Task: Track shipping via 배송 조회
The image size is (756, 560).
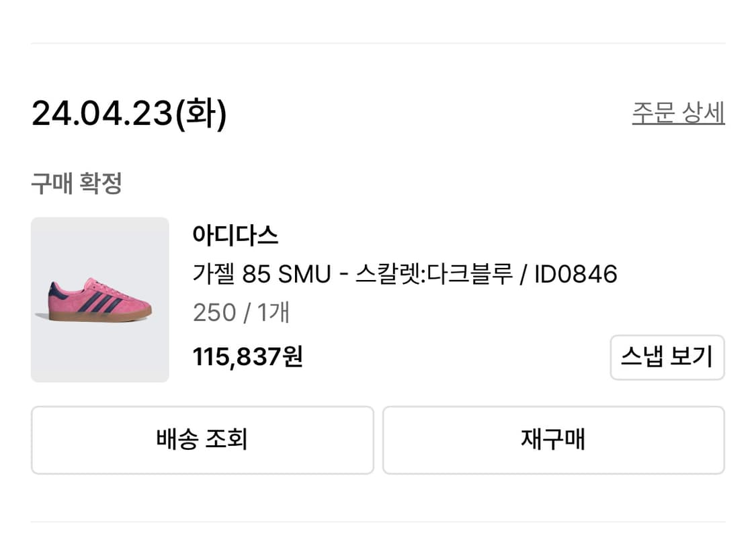Action: tap(201, 440)
